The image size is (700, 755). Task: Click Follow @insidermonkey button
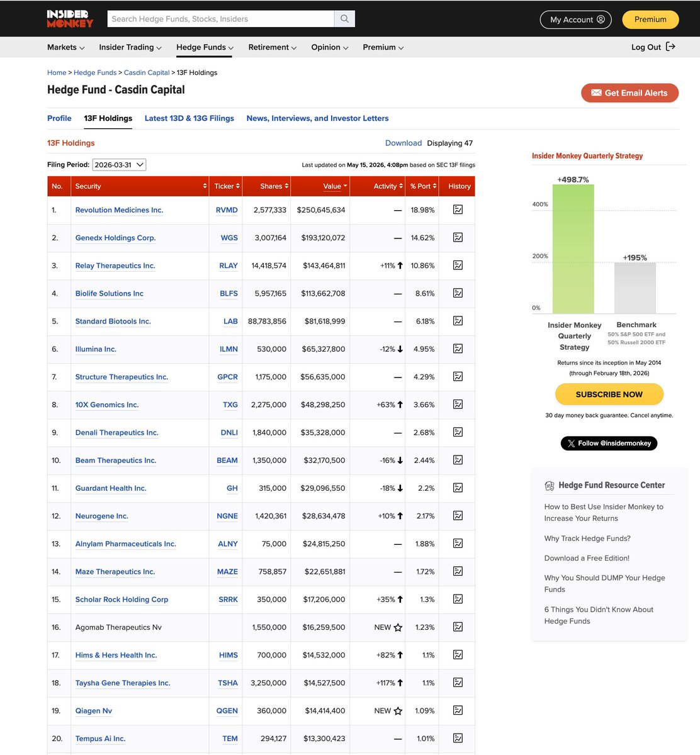click(x=609, y=444)
